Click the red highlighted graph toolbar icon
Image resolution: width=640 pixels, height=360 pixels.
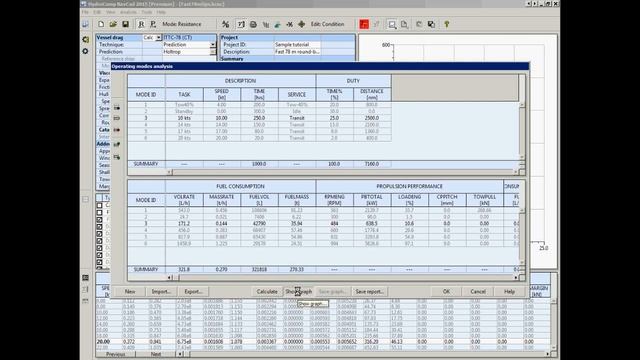(364, 24)
